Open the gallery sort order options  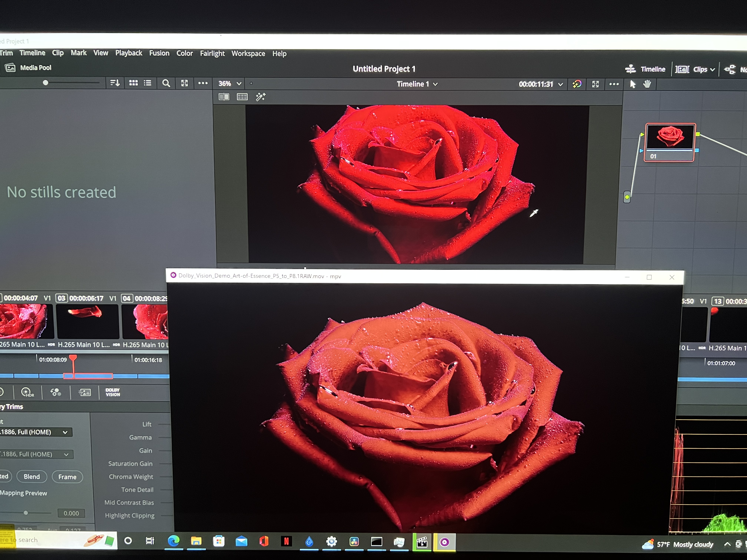coord(115,83)
